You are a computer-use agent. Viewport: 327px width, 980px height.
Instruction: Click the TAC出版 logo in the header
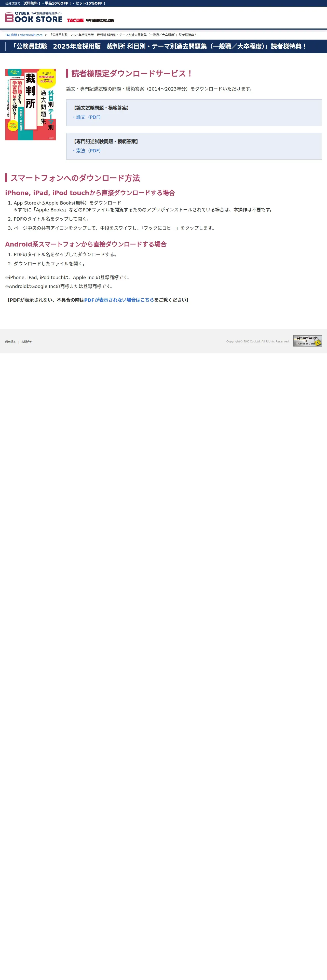pyautogui.click(x=75, y=21)
